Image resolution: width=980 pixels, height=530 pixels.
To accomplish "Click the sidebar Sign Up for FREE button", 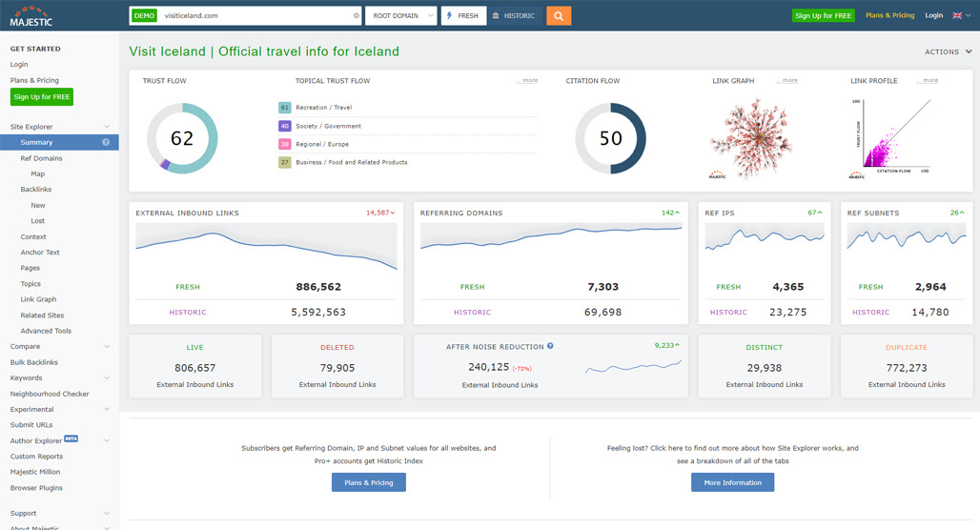I will pyautogui.click(x=42, y=97).
